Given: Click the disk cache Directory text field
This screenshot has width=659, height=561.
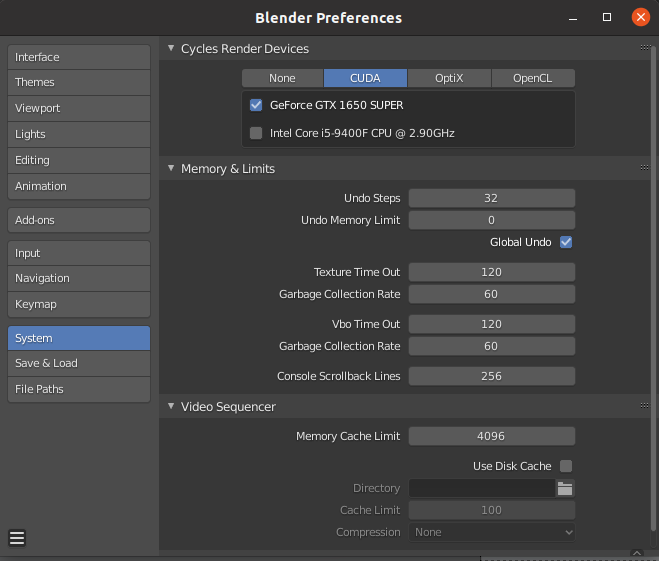Looking at the screenshot, I should (x=482, y=488).
